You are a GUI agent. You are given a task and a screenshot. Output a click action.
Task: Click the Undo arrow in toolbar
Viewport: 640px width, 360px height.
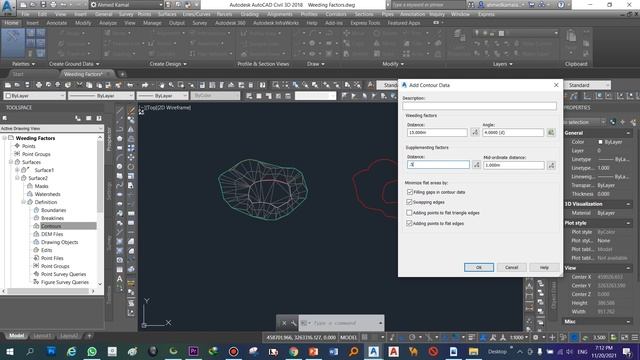(130, 85)
